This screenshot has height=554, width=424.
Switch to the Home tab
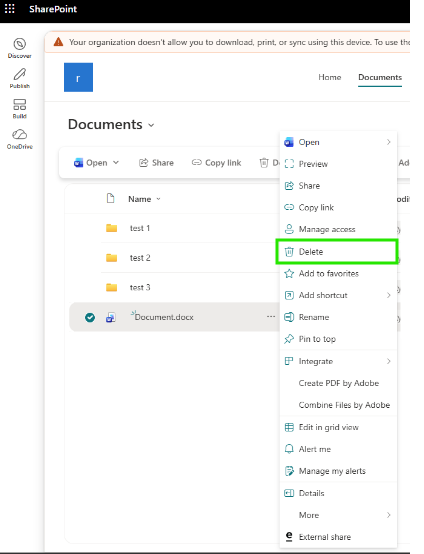point(330,77)
